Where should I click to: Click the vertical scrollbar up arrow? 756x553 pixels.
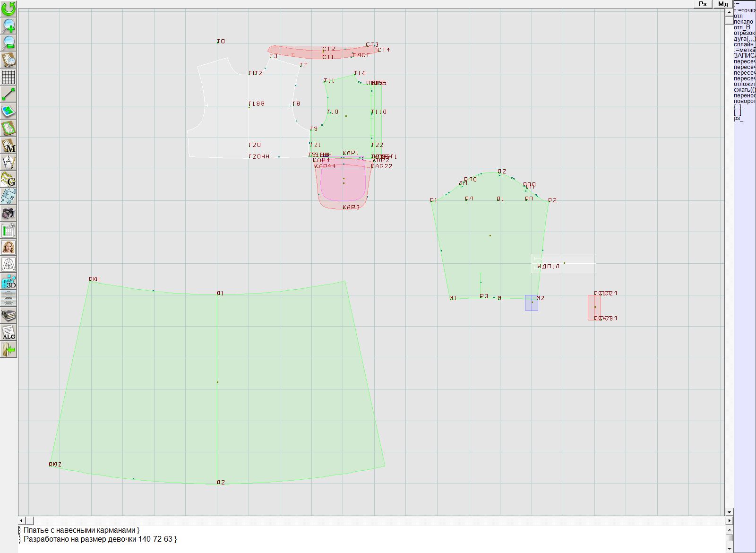pyautogui.click(x=729, y=11)
